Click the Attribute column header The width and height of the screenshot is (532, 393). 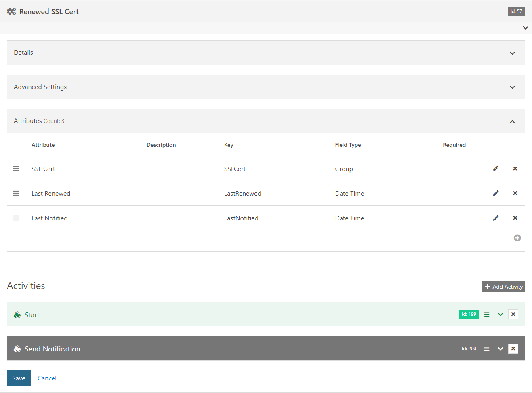coord(43,145)
